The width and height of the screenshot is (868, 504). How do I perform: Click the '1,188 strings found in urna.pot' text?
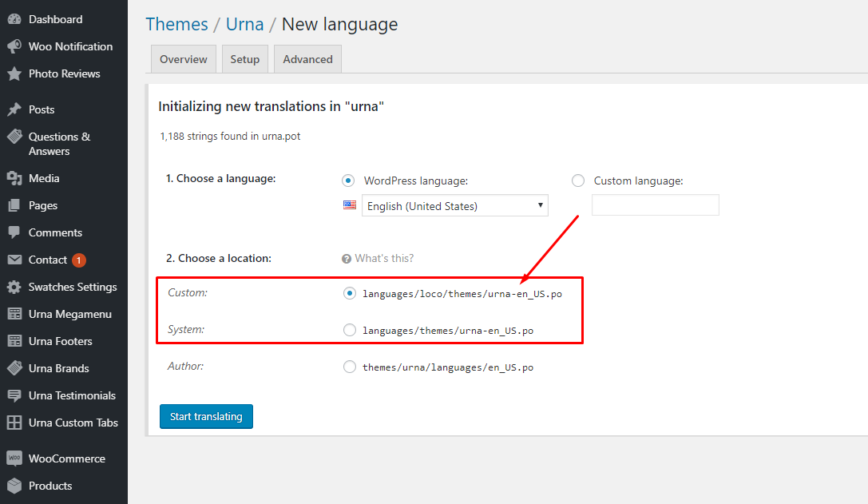[230, 137]
